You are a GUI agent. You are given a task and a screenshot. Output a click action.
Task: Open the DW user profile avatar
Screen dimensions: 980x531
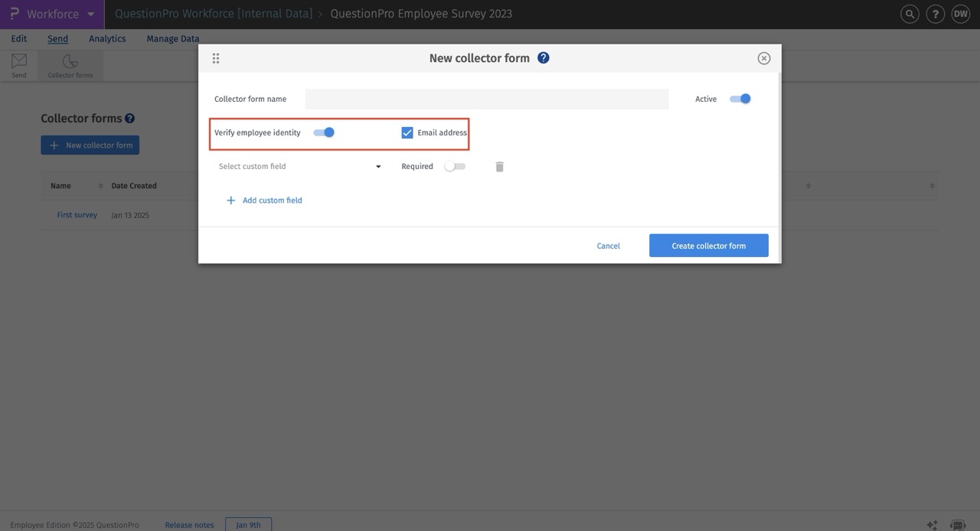click(x=960, y=14)
